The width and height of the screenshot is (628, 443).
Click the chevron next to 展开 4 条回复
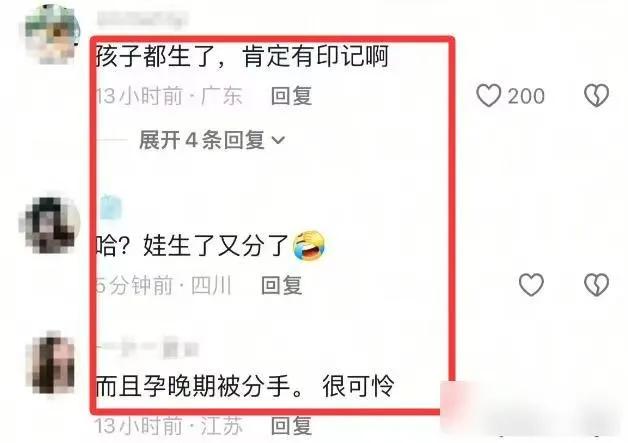tap(278, 140)
